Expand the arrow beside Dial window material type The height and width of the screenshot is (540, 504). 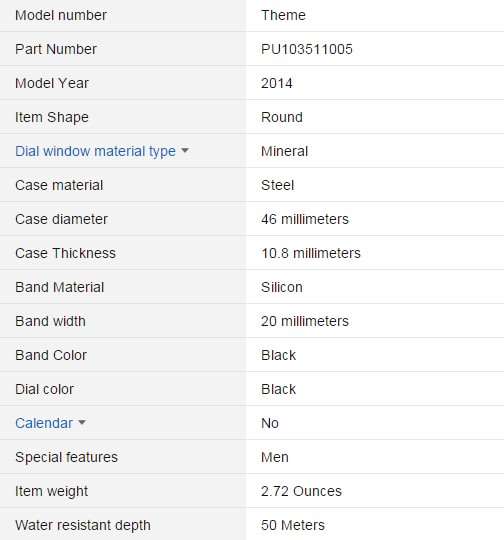click(x=185, y=150)
